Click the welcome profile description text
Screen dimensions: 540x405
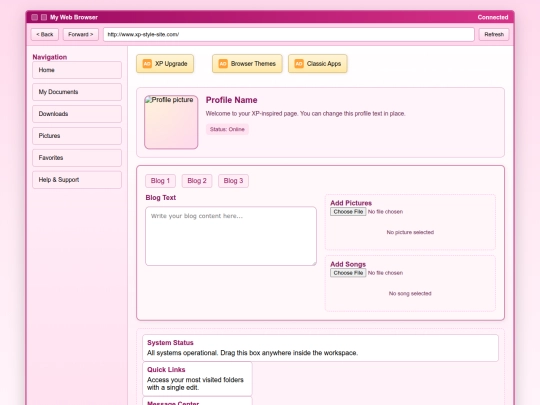(305, 113)
